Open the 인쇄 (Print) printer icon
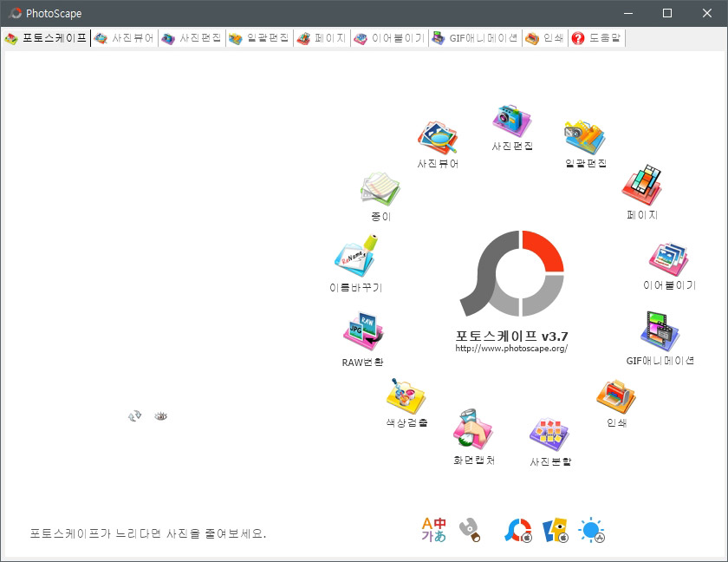The height and width of the screenshot is (562, 728). 616,396
